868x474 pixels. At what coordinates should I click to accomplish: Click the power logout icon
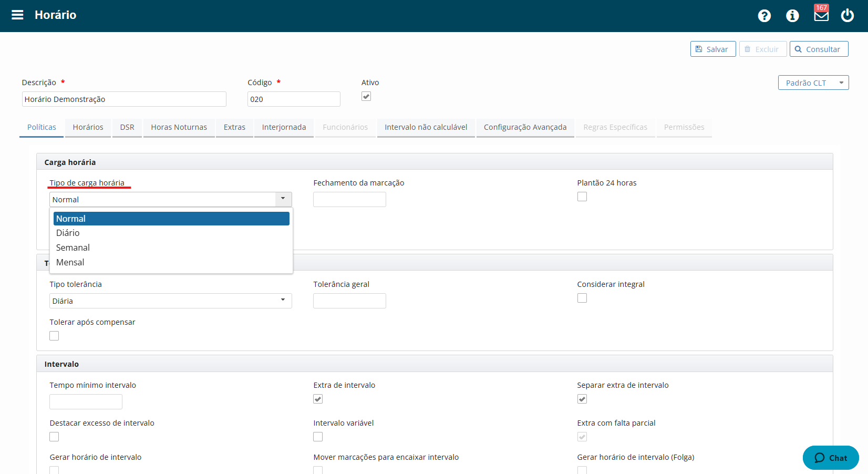[848, 15]
